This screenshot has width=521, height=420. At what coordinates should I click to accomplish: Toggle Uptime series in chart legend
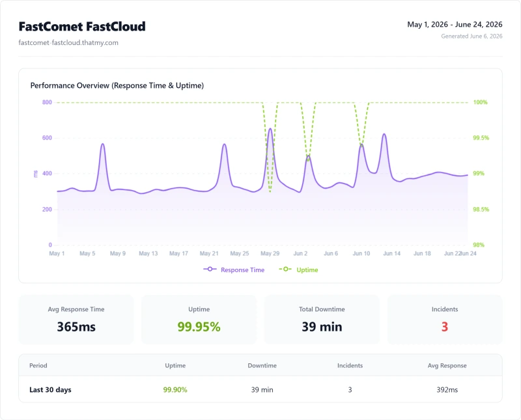point(298,270)
